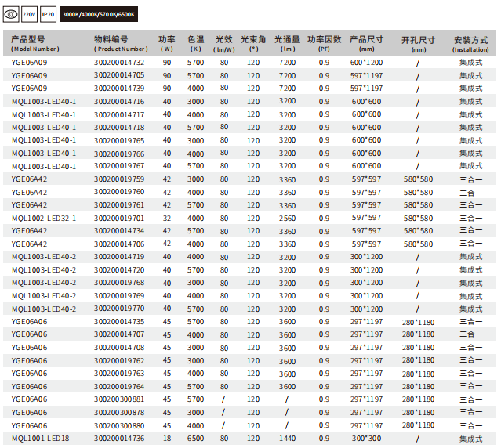501x448 pixels.
Task: Click the 1440 luminous flux value
Action: pyautogui.click(x=287, y=439)
